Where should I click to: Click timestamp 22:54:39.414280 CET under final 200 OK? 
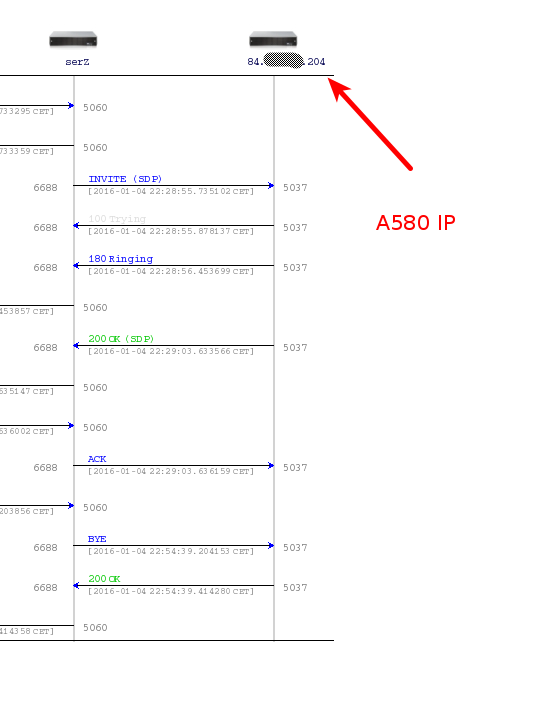(x=171, y=591)
